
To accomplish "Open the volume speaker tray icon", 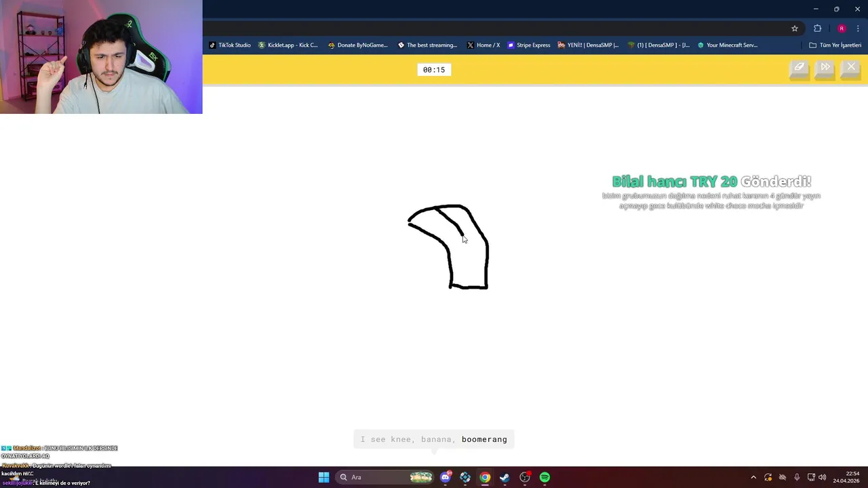I will (x=823, y=477).
